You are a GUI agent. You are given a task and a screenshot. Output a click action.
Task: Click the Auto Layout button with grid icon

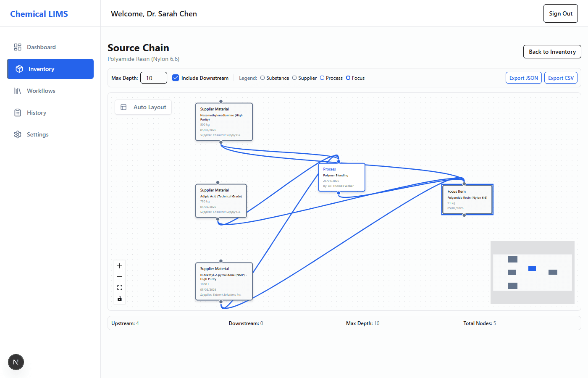click(x=143, y=107)
